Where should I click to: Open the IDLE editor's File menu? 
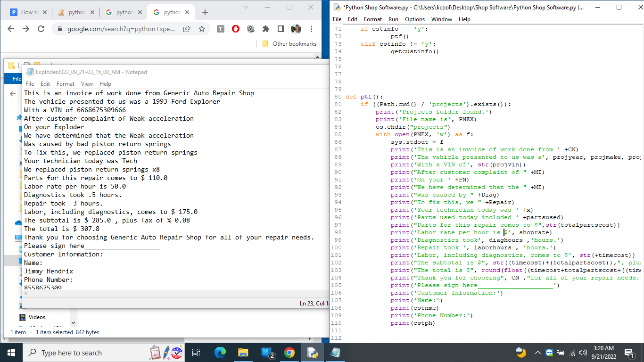pyautogui.click(x=337, y=19)
